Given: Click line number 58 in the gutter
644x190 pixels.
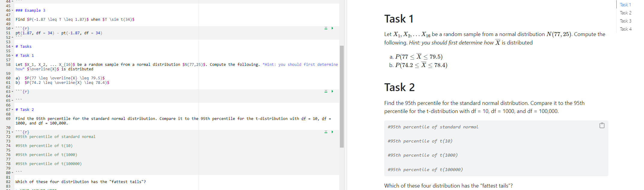Looking at the screenshot, I should (x=8, y=65).
